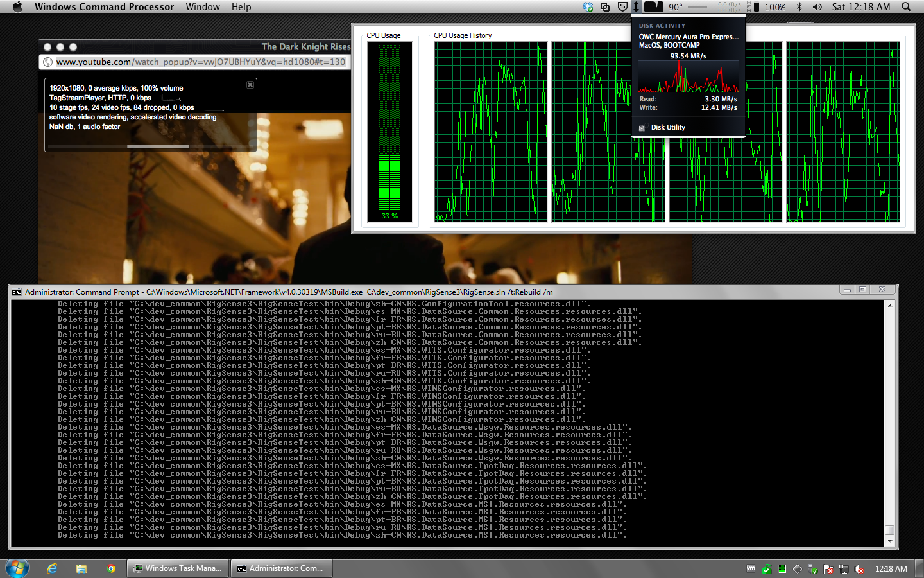
Task: Click the Command Prompt title bar icon
Action: [x=17, y=292]
